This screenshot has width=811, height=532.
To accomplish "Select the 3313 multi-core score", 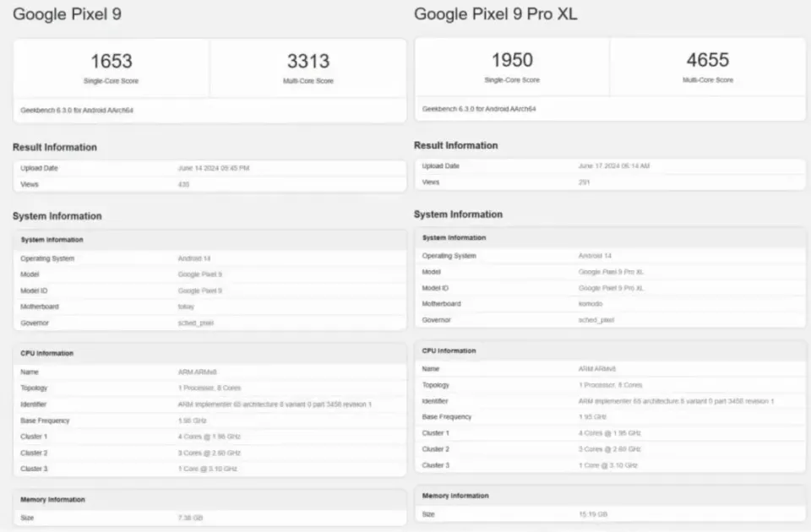I will coord(308,62).
